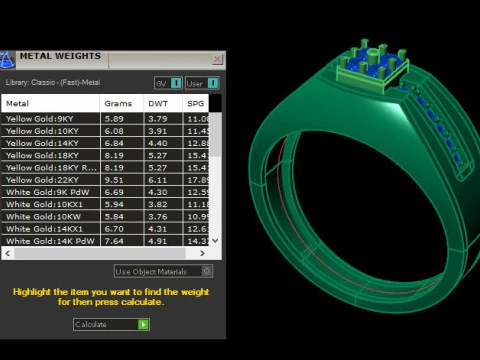This screenshot has width=480, height=360.
Task: Click the Metal column header
Action: tap(50, 103)
